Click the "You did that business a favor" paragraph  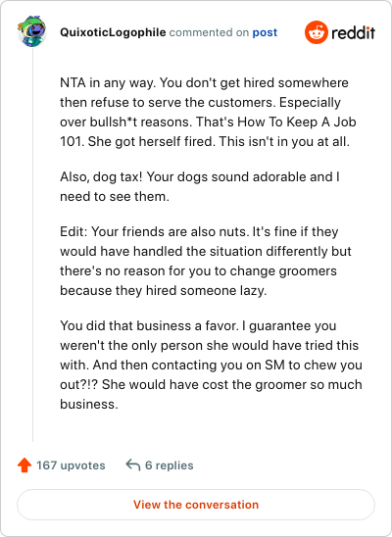click(x=211, y=365)
